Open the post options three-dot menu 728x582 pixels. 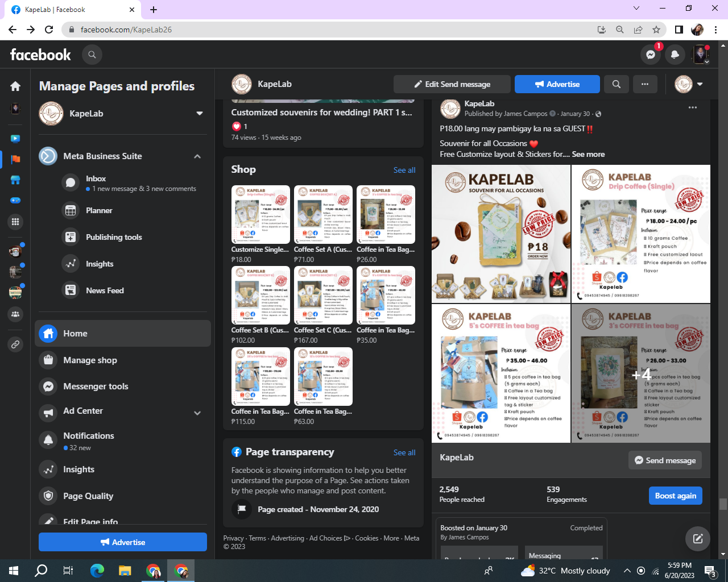693,107
